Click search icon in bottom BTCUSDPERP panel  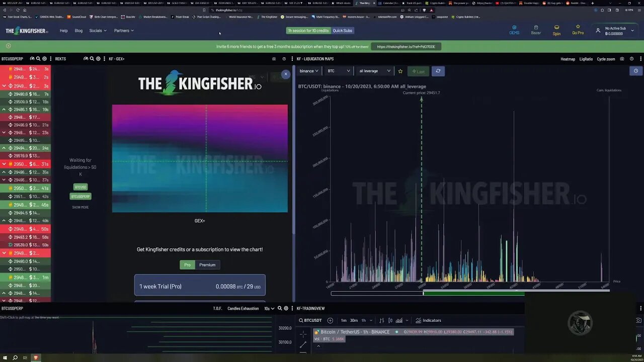[x=280, y=308]
